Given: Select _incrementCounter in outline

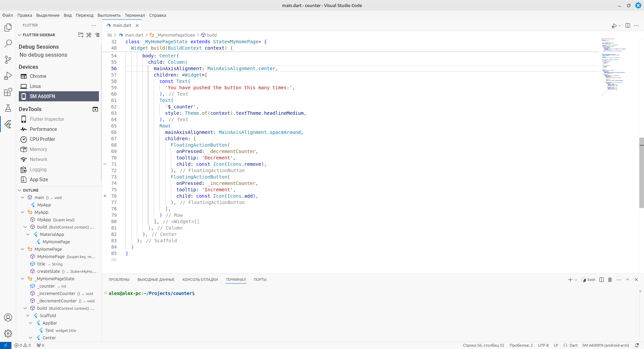Looking at the screenshot, I should (x=59, y=294).
